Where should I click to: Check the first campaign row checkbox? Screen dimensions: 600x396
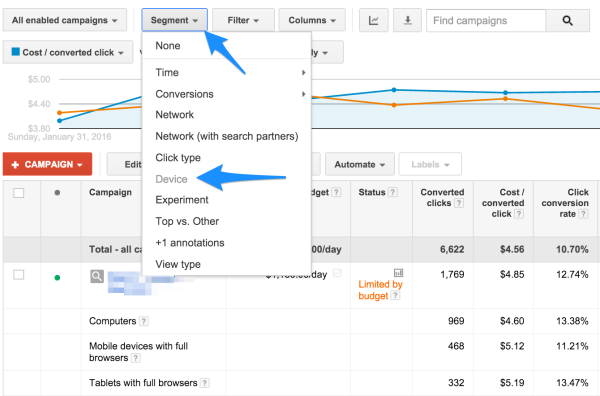pos(19,275)
